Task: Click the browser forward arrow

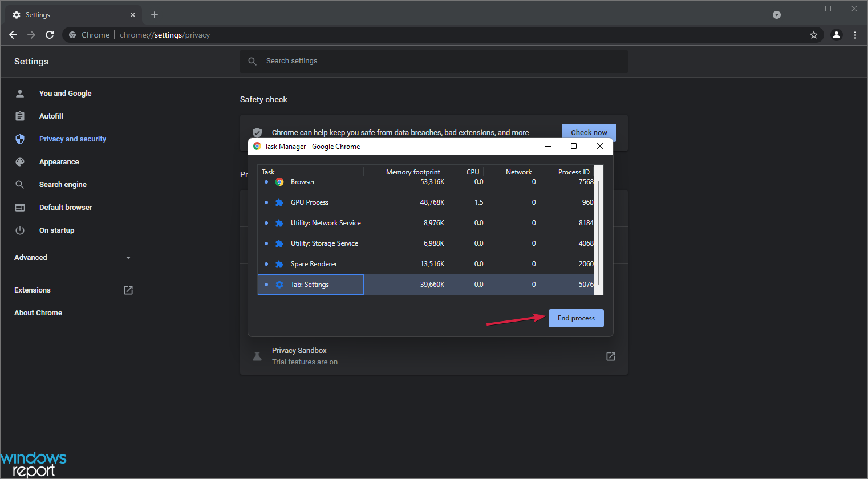Action: point(31,35)
